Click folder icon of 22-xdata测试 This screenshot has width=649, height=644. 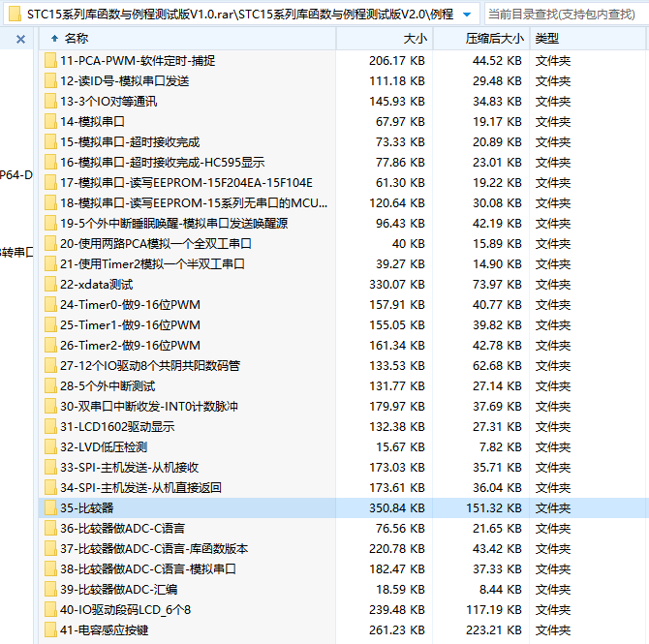[50, 285]
